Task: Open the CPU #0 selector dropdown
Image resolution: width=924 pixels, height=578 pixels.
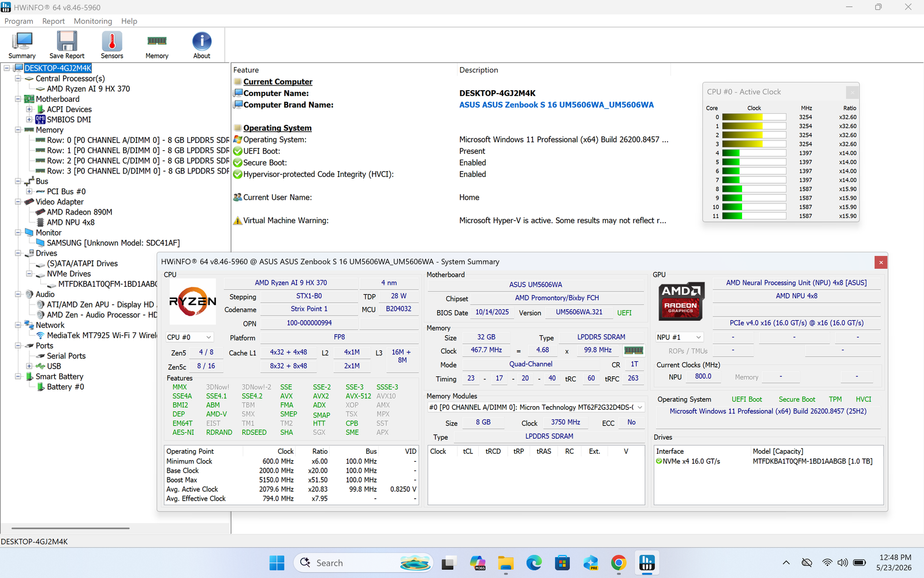Action: [189, 337]
